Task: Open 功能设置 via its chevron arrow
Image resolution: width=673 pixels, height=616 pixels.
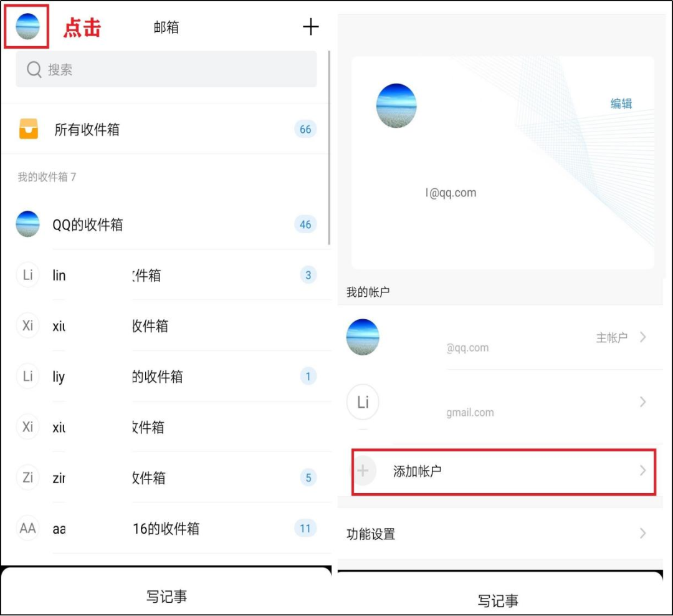Action: [x=642, y=533]
